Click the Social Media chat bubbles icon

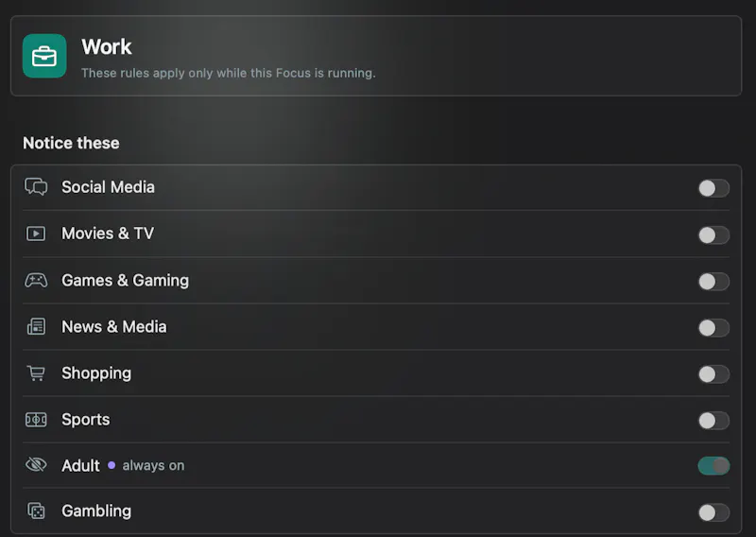(36, 186)
